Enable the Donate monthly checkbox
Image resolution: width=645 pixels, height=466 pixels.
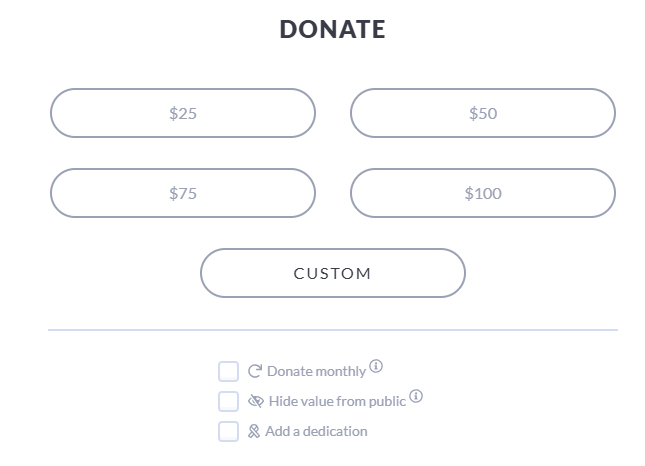[228, 371]
